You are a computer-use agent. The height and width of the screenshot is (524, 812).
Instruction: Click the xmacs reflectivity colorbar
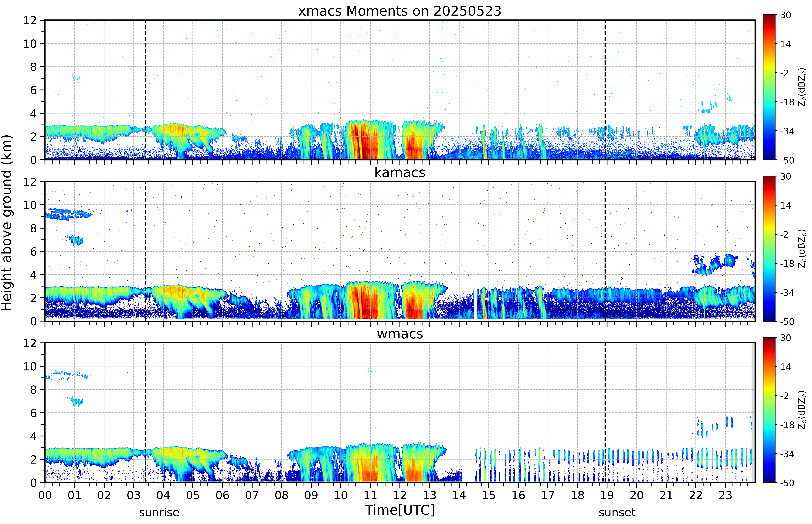(769, 87)
